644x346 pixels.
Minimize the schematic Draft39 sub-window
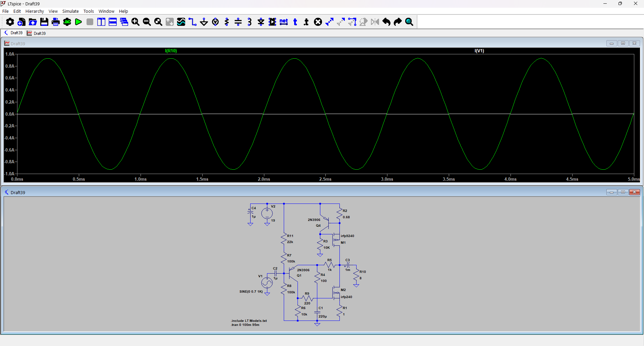[611, 192]
